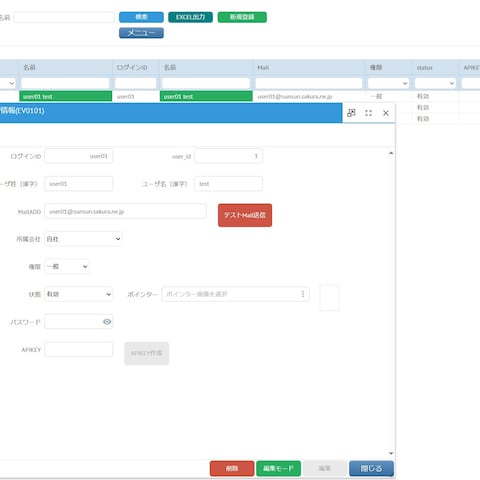480x480 pixels.
Task: Maximize the dialog with fullscreen icon
Action: (368, 113)
